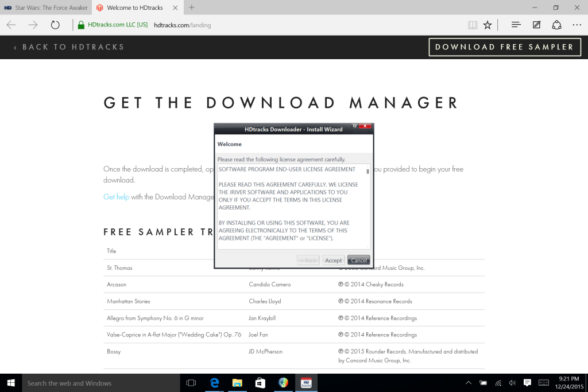Click the volume speaker tray icon

coord(512,383)
